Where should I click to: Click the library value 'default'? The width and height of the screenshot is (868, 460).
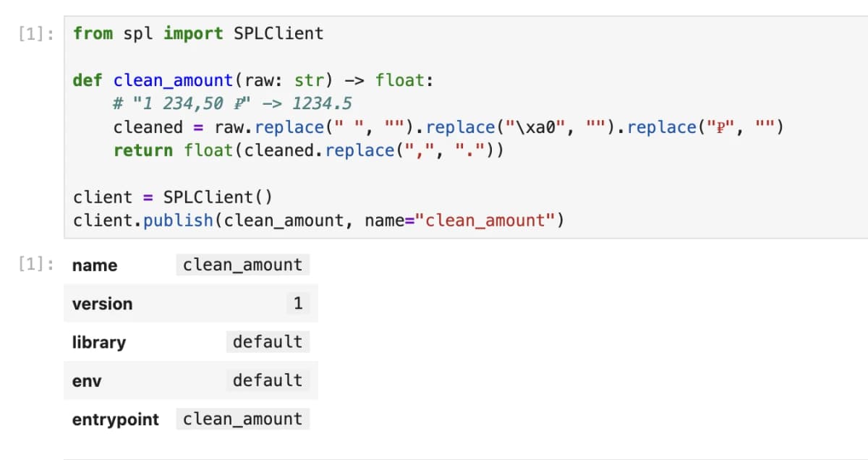(x=268, y=342)
